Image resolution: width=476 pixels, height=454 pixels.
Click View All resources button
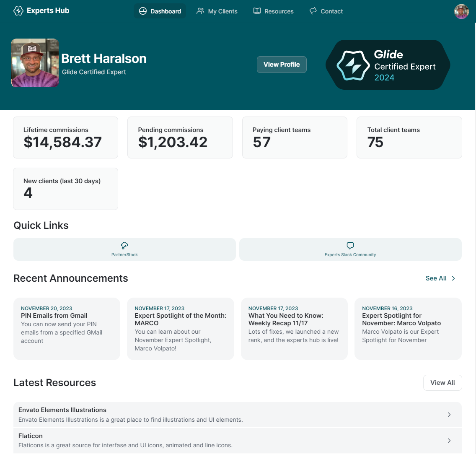click(442, 383)
